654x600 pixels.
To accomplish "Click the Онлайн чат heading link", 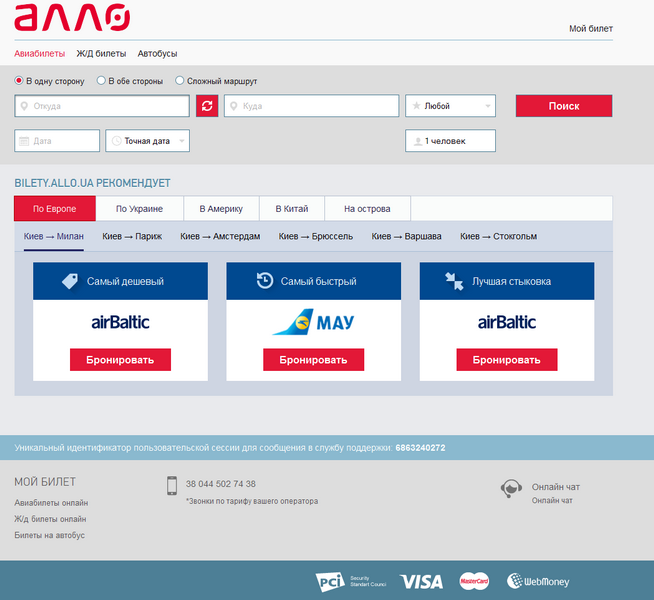I will (x=556, y=487).
